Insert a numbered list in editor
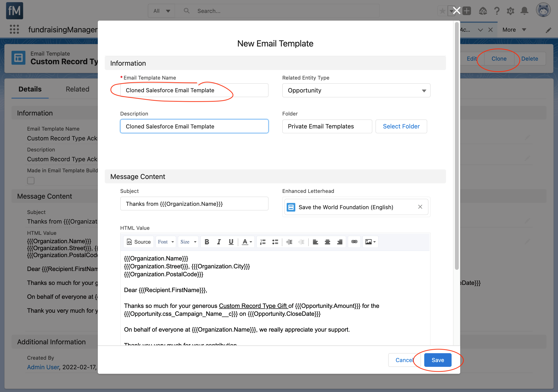The width and height of the screenshot is (558, 392). (x=263, y=242)
